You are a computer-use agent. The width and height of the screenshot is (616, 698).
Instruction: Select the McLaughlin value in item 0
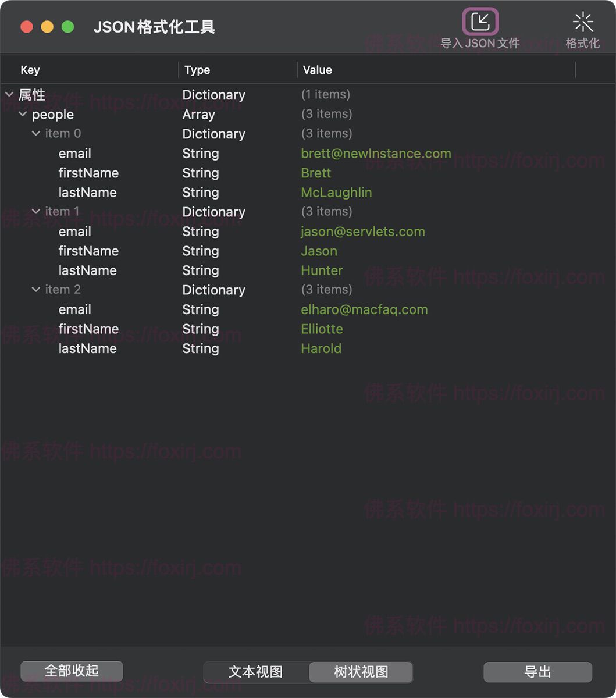point(336,192)
